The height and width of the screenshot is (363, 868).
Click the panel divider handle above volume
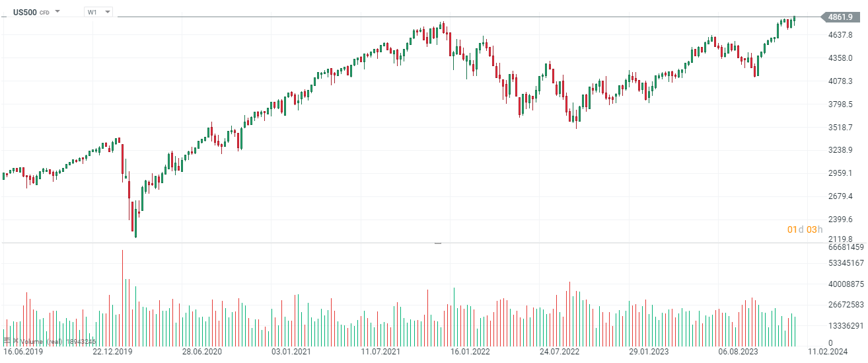pyautogui.click(x=437, y=243)
